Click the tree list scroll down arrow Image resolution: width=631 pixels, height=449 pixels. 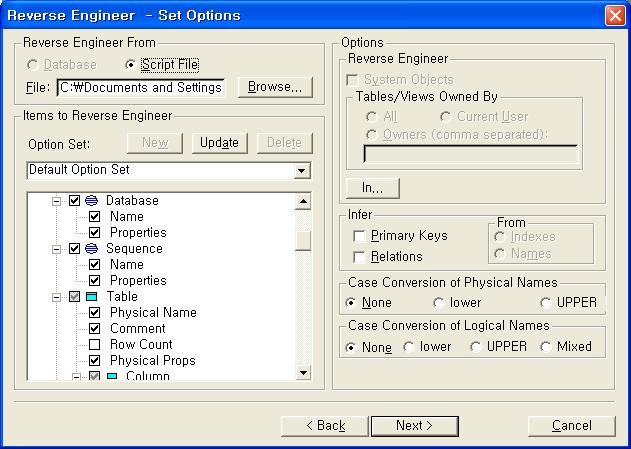click(x=303, y=373)
